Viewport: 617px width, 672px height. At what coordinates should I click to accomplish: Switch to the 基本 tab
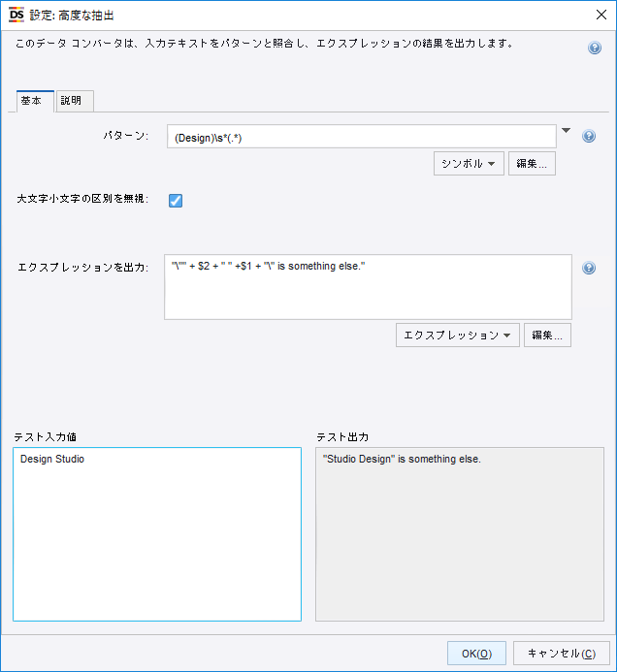point(31,101)
